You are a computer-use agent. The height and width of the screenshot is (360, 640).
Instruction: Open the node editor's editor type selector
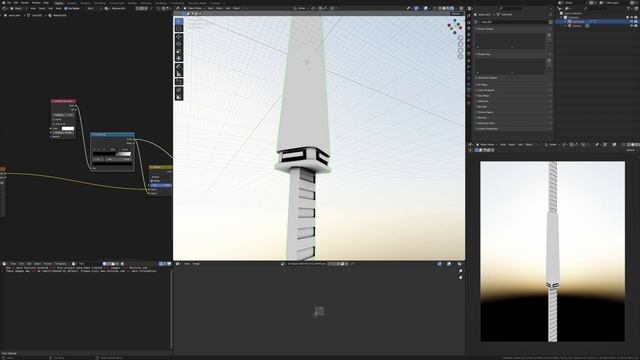pyautogui.click(x=5, y=8)
